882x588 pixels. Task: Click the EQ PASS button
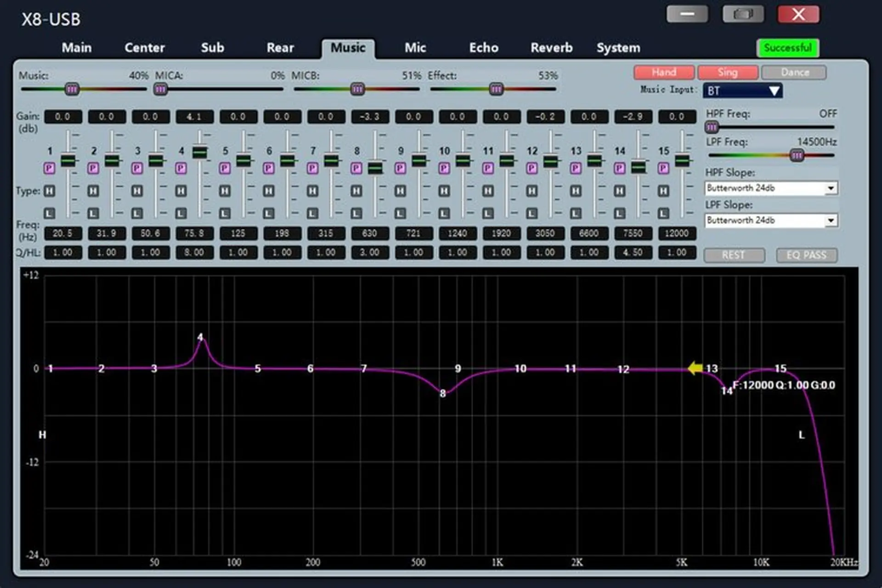click(806, 255)
